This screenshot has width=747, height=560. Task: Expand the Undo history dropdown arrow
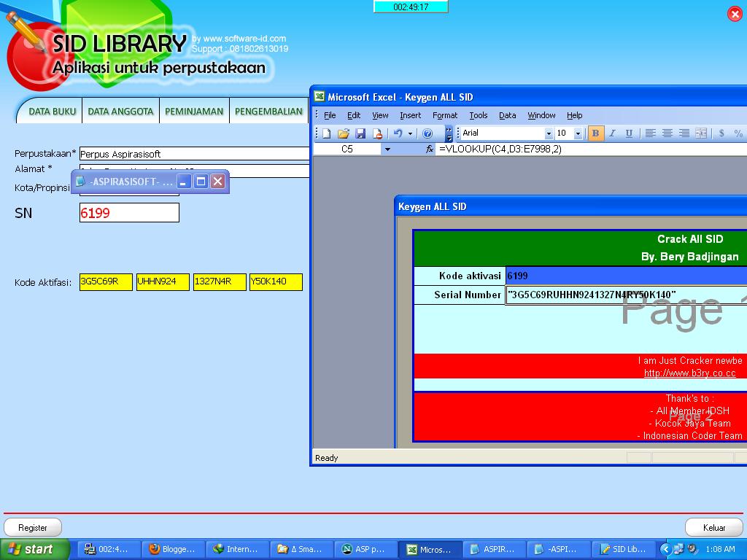pos(410,134)
